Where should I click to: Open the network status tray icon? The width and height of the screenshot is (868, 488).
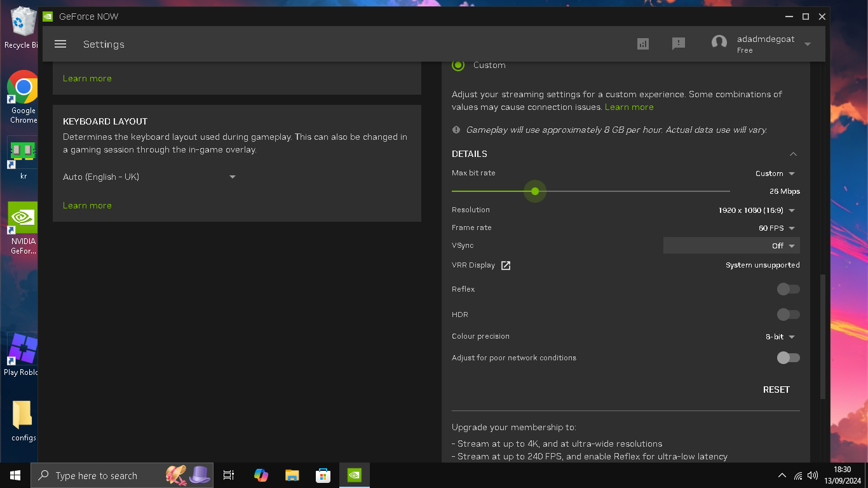(x=798, y=475)
